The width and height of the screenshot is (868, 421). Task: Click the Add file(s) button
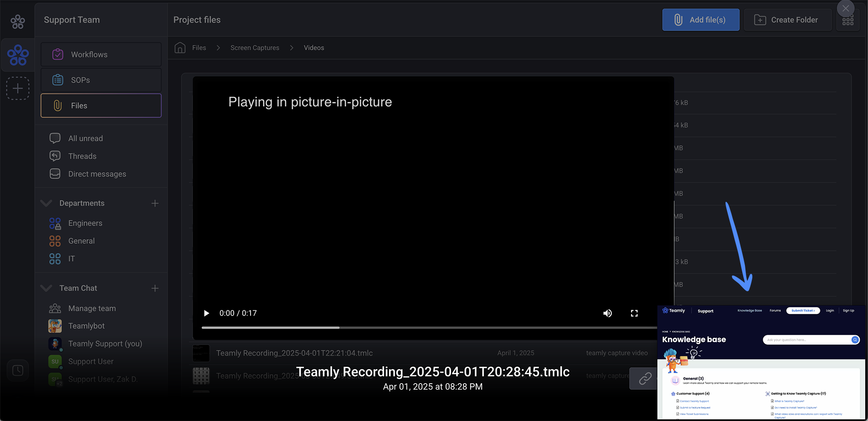point(701,20)
